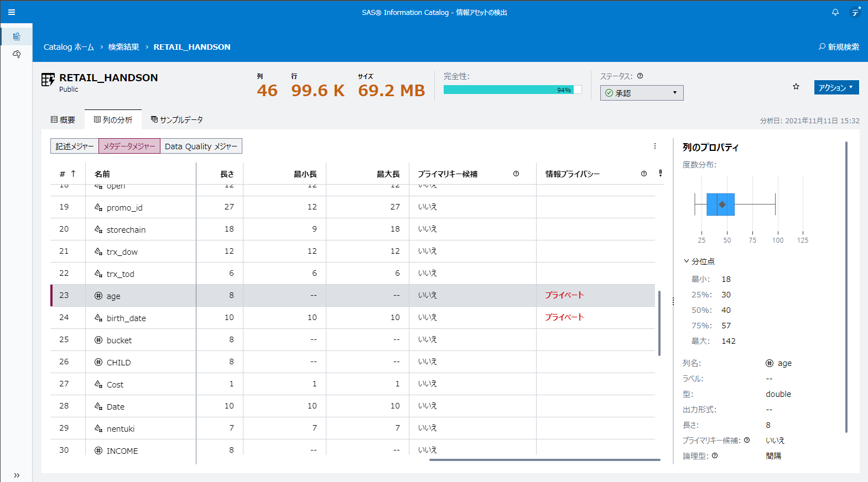This screenshot has height=482, width=868.
Task: Click the 論理型 help icon
Action: (x=715, y=455)
